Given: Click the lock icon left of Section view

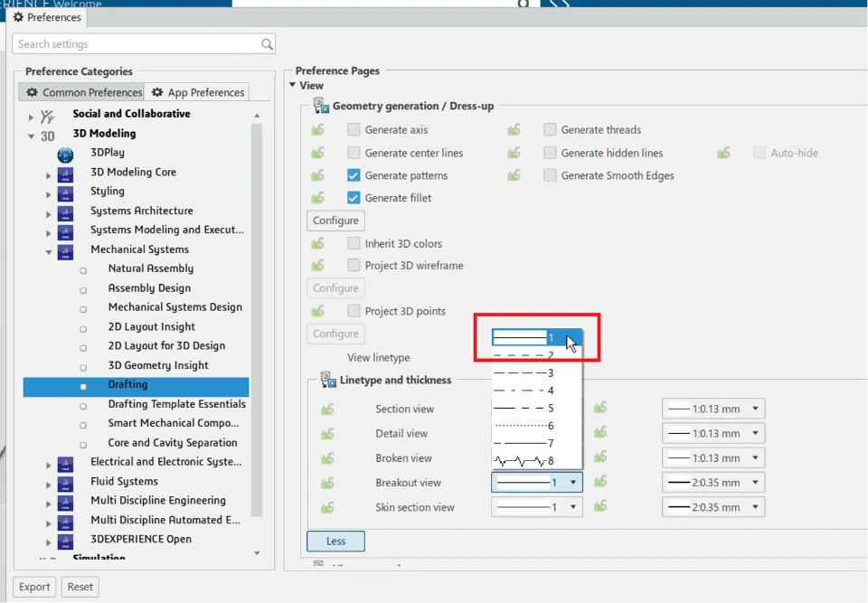Looking at the screenshot, I should tap(327, 409).
